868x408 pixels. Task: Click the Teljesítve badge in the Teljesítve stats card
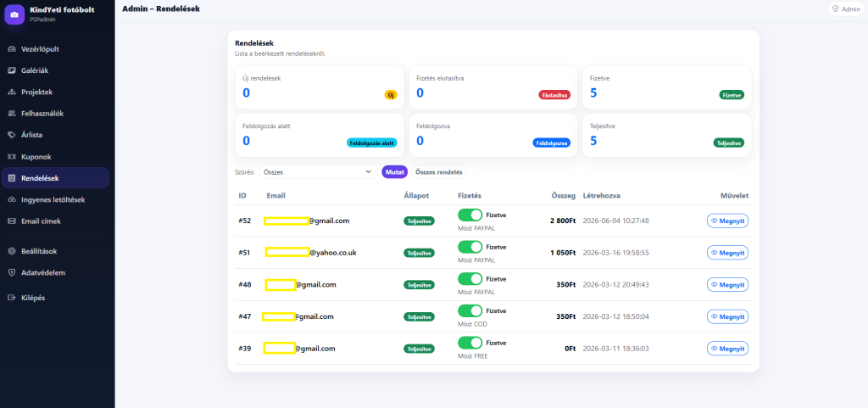728,143
